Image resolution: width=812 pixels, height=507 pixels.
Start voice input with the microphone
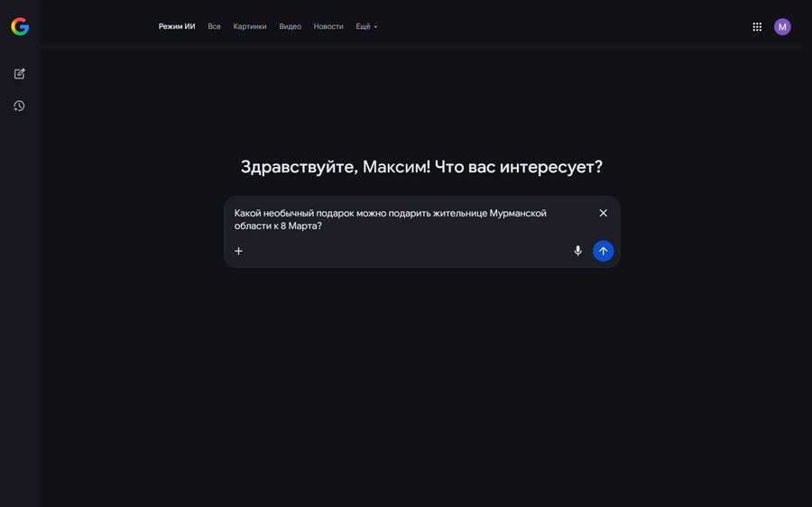(x=578, y=251)
